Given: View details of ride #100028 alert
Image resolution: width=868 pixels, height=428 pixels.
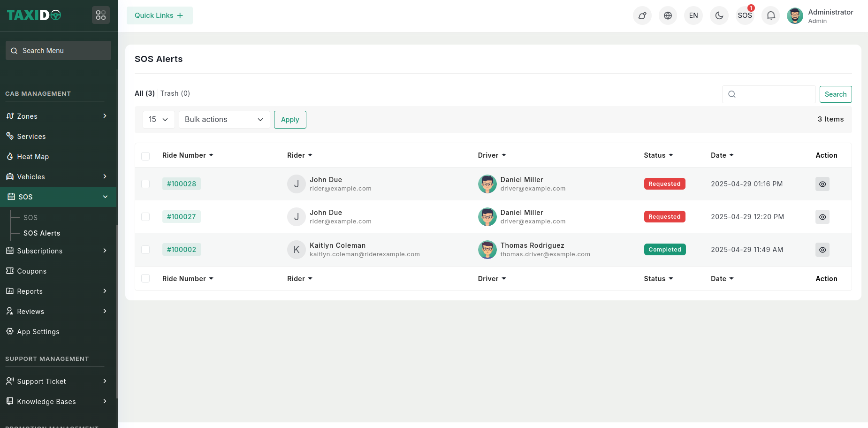Looking at the screenshot, I should click(x=822, y=184).
